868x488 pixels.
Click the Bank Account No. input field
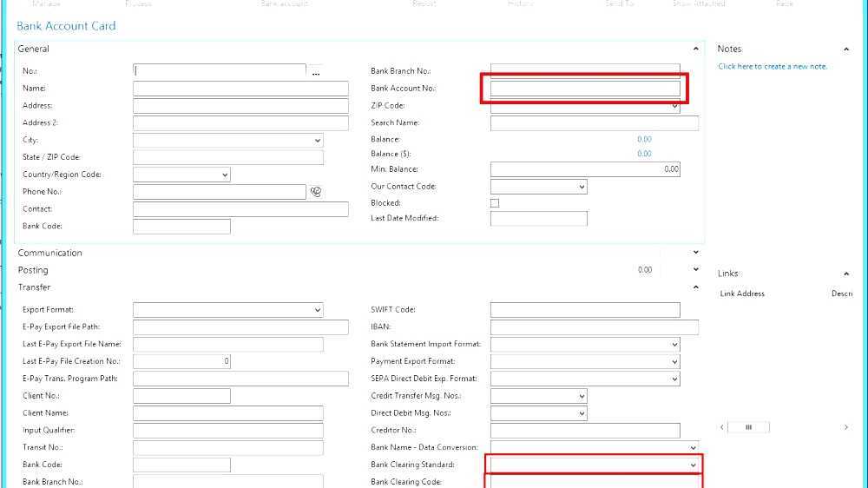[585, 88]
